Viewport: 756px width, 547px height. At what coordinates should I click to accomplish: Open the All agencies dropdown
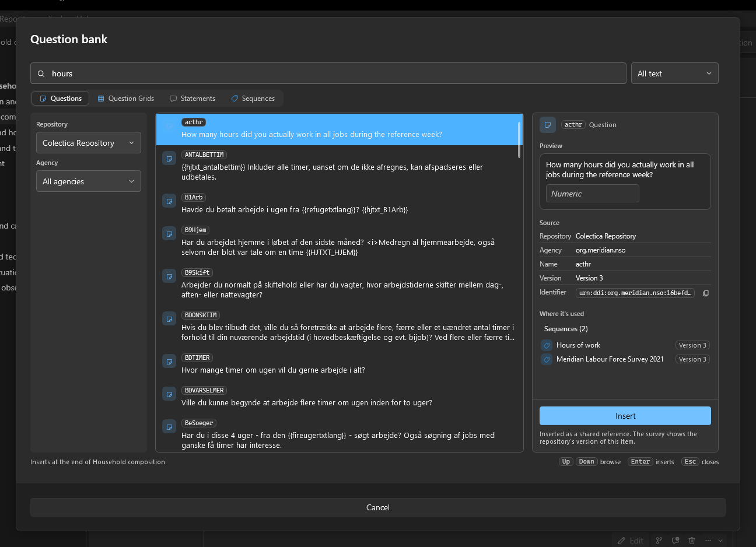[x=89, y=181]
